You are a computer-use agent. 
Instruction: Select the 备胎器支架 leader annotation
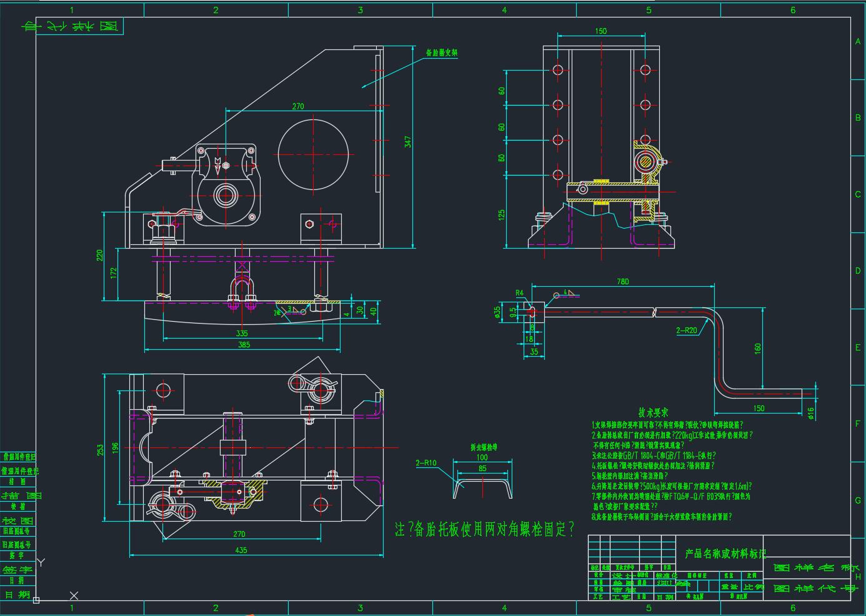point(441,53)
